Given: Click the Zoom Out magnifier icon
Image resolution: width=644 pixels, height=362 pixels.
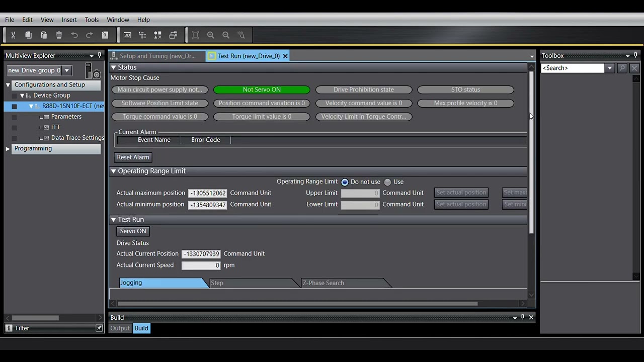Looking at the screenshot, I should [x=226, y=35].
